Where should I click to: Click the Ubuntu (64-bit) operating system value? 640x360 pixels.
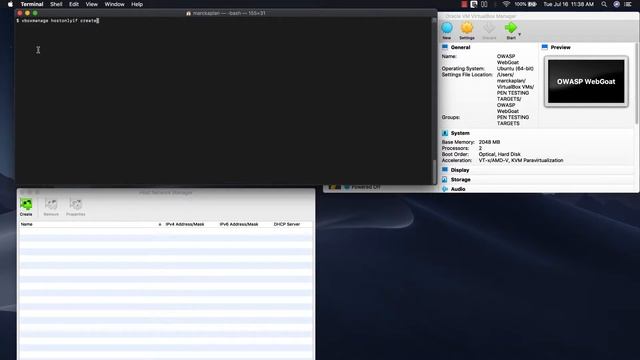(515, 69)
